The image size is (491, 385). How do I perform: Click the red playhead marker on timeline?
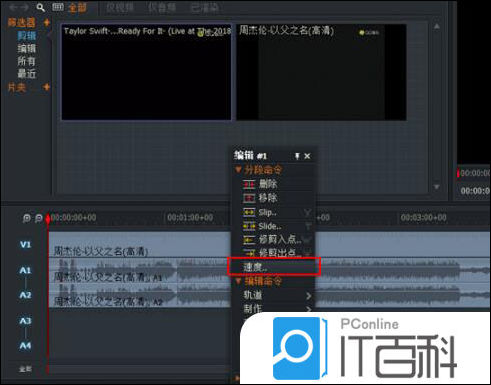tap(48, 219)
